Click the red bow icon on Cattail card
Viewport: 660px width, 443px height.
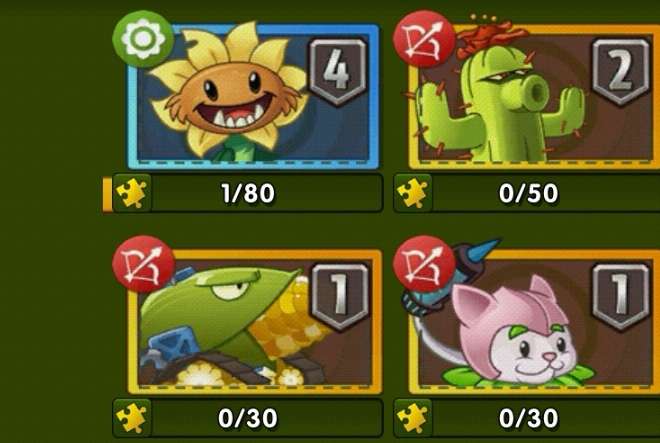[x=424, y=264]
